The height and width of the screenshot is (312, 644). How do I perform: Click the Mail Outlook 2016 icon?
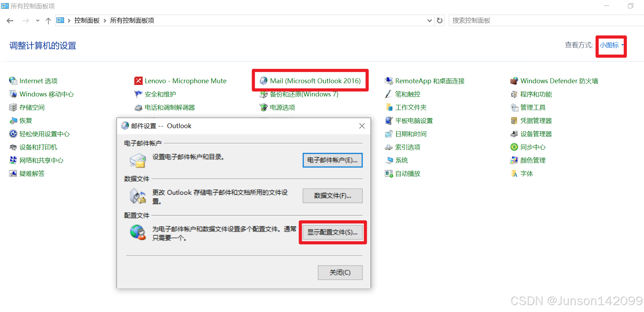pos(263,81)
